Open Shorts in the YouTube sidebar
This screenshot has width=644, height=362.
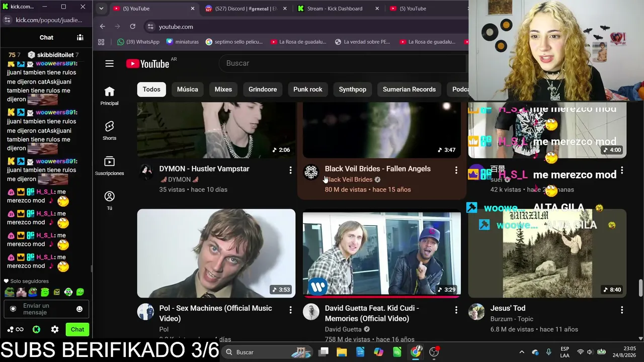pos(109,131)
